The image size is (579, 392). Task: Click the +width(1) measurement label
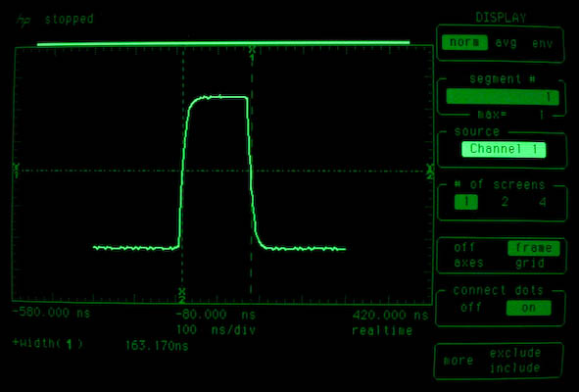point(48,344)
